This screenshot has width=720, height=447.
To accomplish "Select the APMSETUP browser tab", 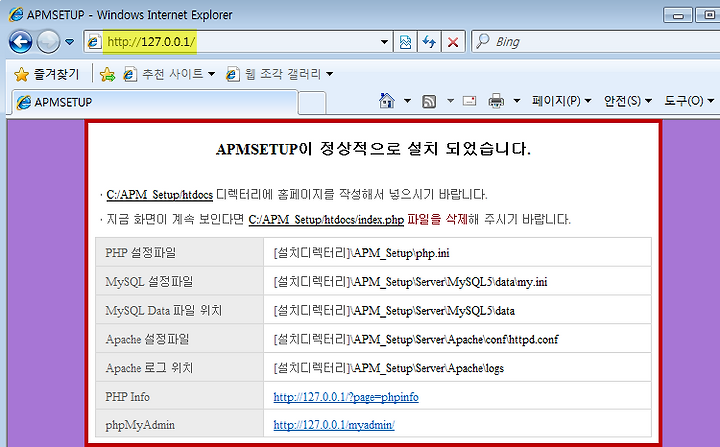I will pyautogui.click(x=154, y=102).
